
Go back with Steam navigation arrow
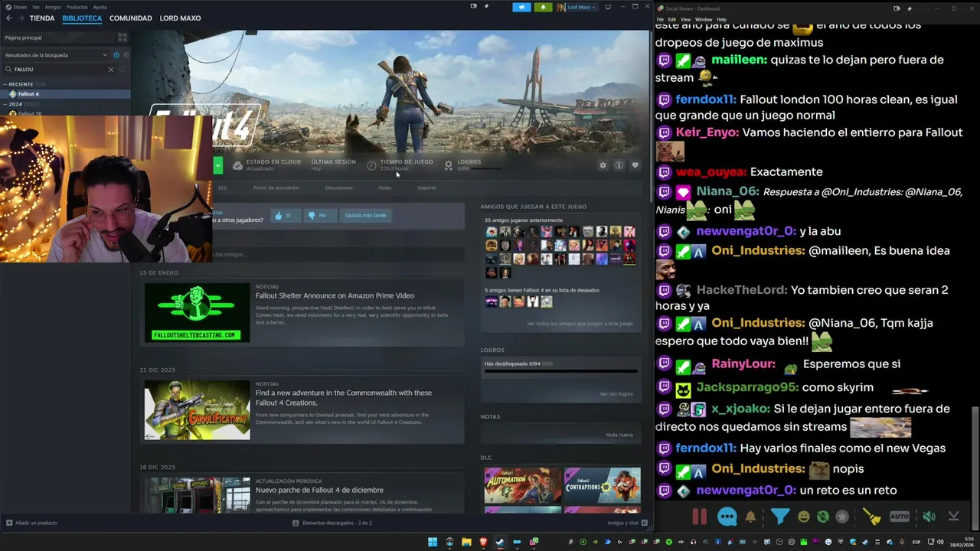click(x=8, y=18)
